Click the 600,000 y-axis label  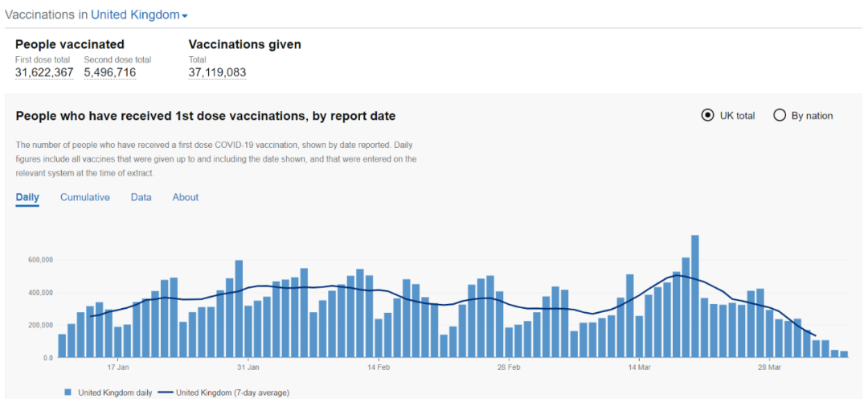38,260
